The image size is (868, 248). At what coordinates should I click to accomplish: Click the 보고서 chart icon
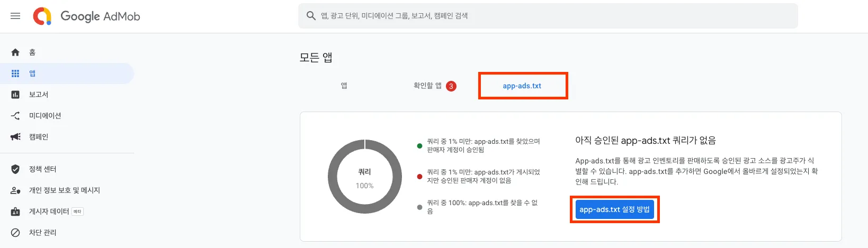click(15, 95)
